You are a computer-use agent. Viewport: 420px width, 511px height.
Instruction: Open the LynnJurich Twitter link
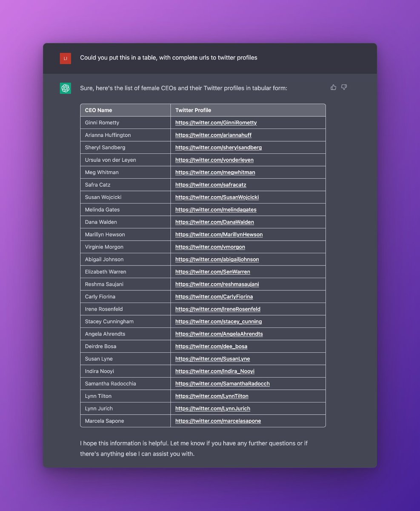(x=213, y=408)
